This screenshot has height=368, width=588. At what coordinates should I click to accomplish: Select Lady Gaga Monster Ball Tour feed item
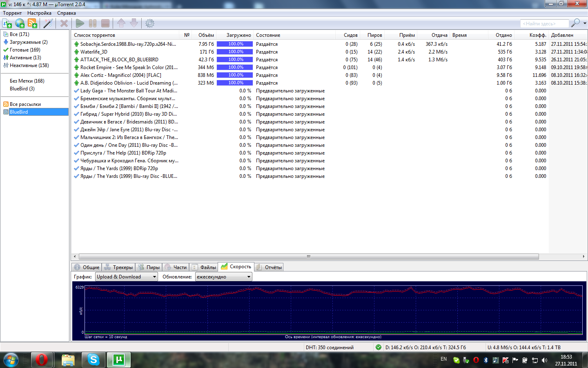pos(329,91)
